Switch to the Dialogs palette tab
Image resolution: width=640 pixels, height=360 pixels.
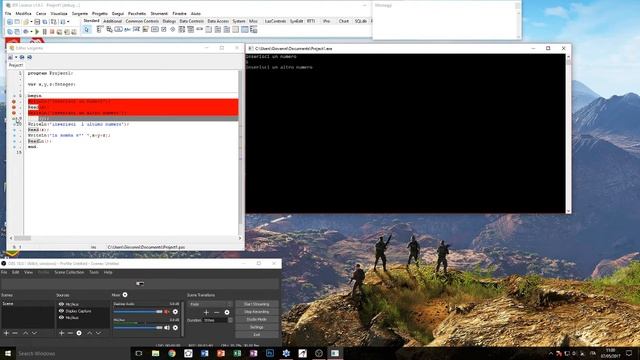pos(169,21)
